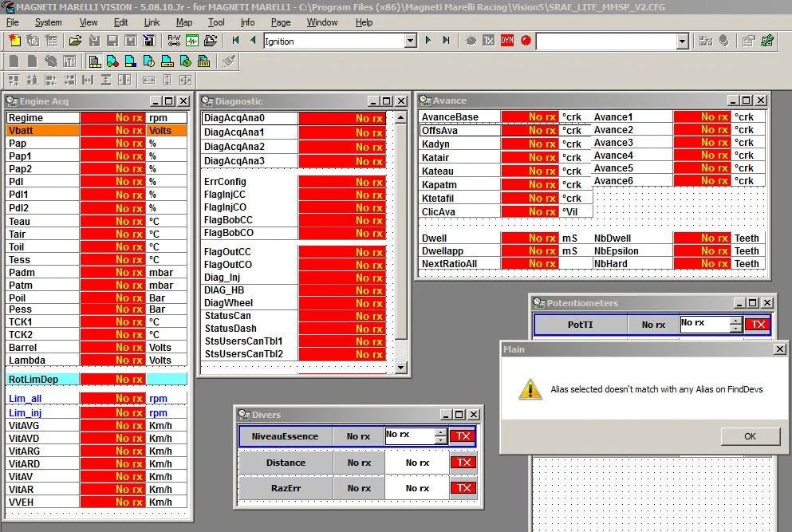Open the Tool menu
The image size is (792, 532).
tap(216, 22)
